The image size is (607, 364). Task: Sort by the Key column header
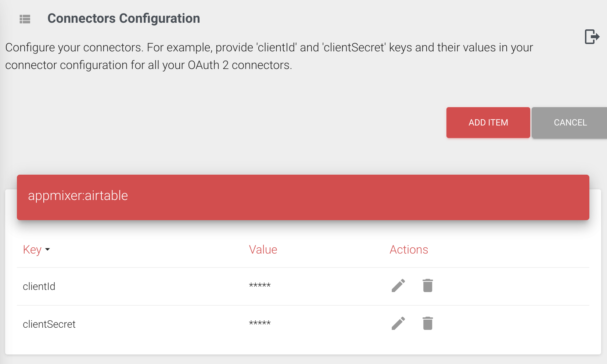tap(32, 250)
